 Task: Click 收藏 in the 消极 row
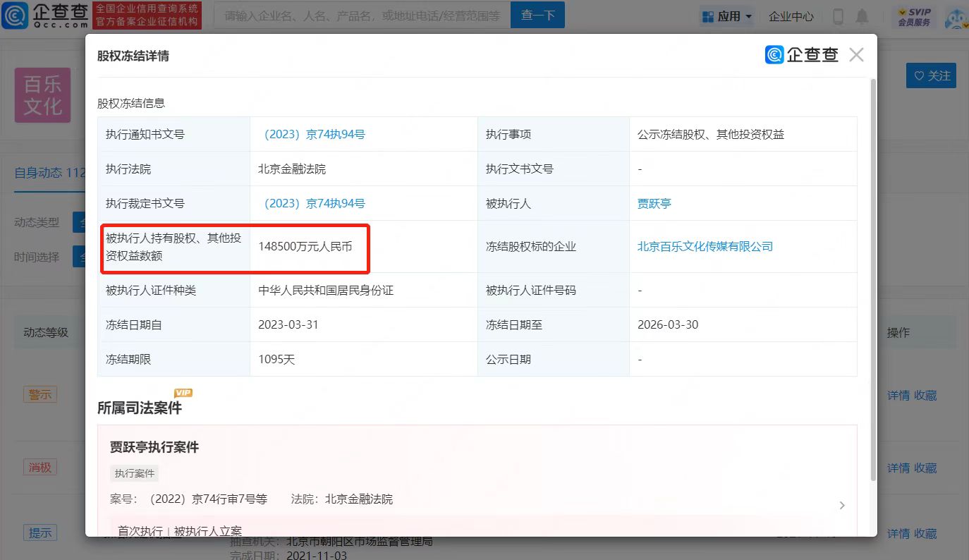(x=925, y=468)
